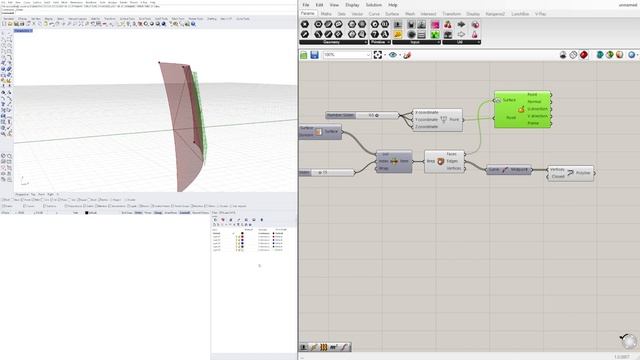Toggle Gumball in Rhino status bar
This screenshot has width=640, height=360.
(184, 213)
